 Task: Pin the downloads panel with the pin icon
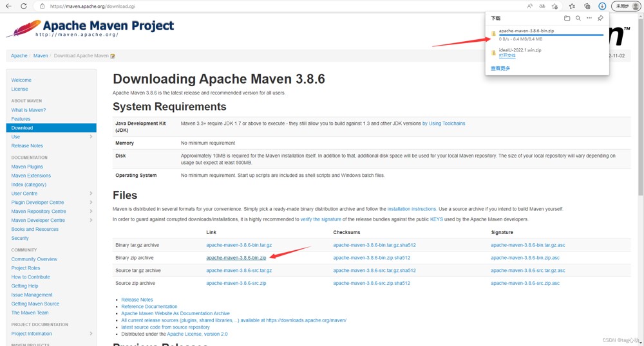click(x=600, y=18)
